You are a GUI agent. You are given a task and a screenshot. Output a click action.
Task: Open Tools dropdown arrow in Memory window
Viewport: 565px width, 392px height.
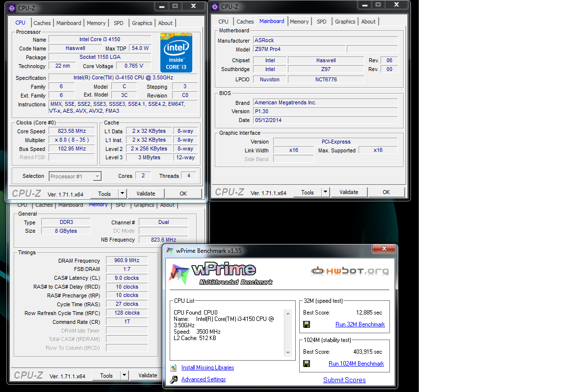(x=124, y=375)
